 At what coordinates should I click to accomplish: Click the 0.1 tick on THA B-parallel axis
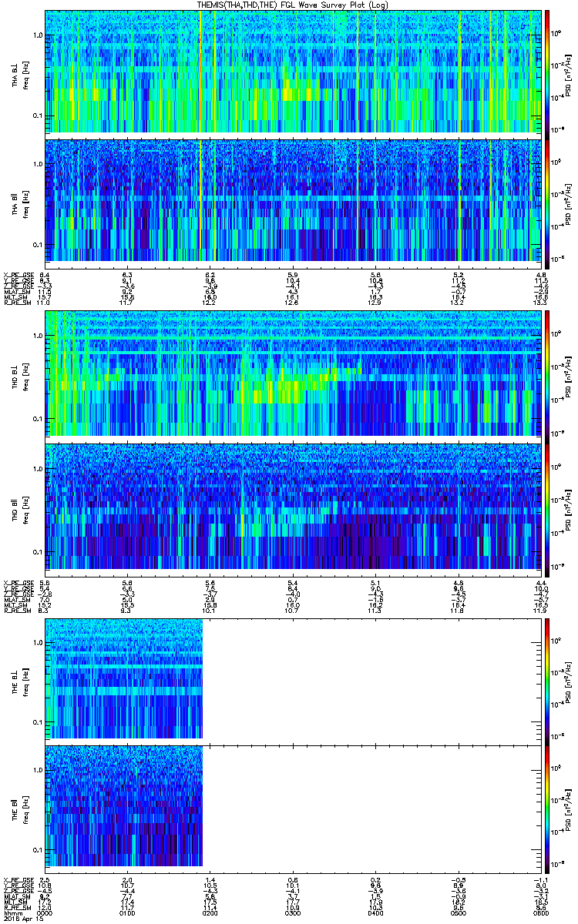[38, 245]
